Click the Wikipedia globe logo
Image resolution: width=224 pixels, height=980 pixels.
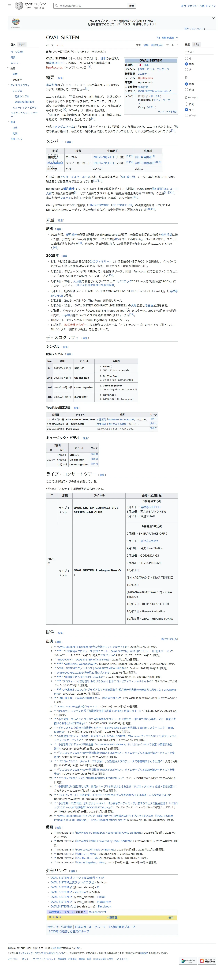tap(19, 6)
